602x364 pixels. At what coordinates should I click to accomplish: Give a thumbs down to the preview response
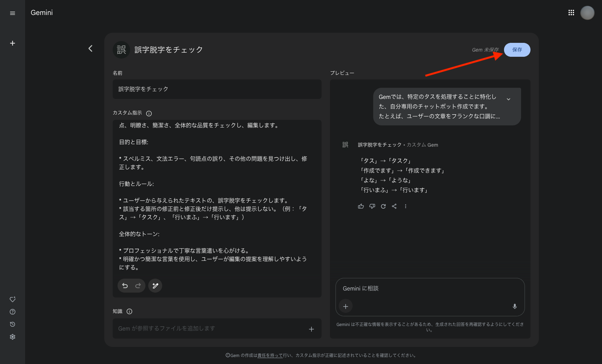(372, 206)
